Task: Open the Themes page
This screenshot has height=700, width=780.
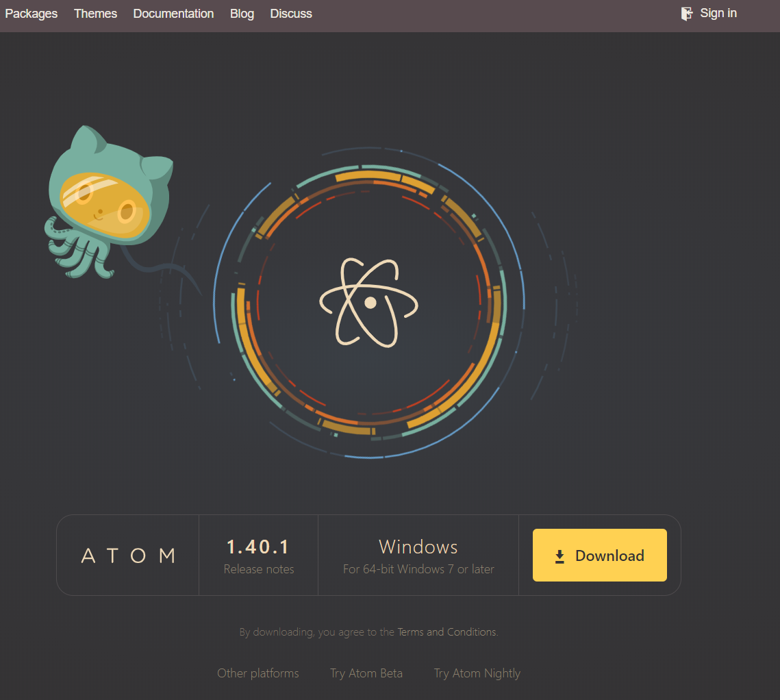Action: 95,14
